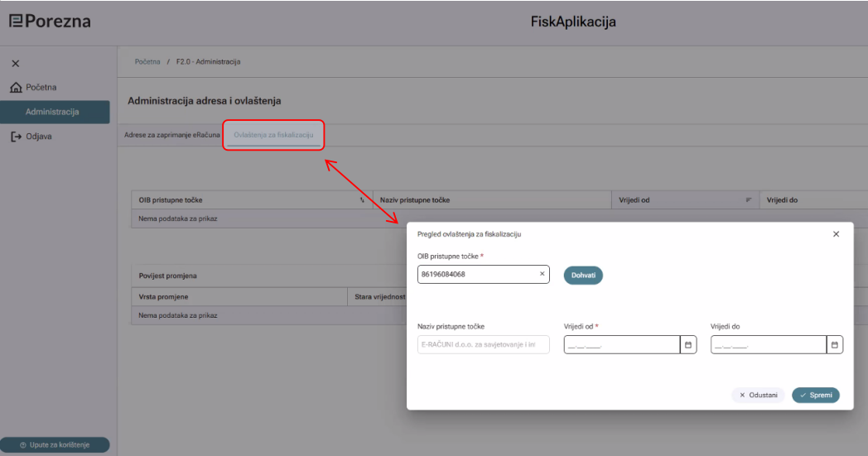The height and width of the screenshot is (456, 868).
Task: Close the Pregled ovlaštenja dialog
Action: (x=836, y=234)
